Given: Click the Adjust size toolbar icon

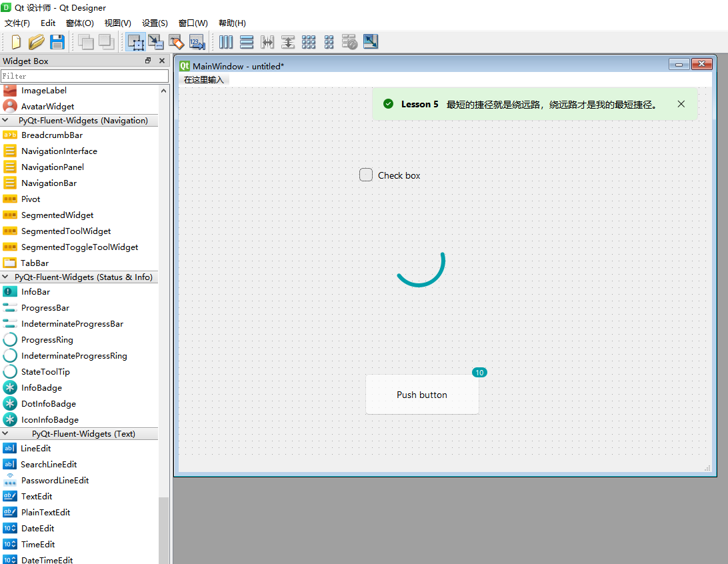Looking at the screenshot, I should pyautogui.click(x=371, y=42).
